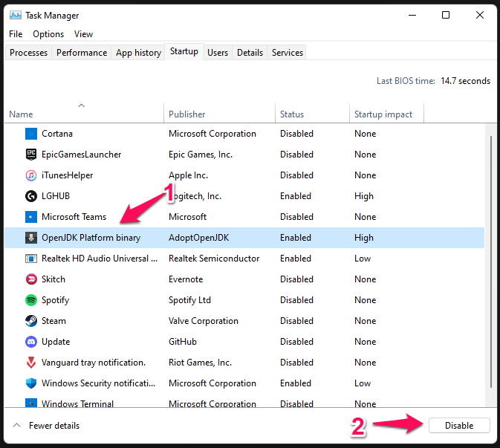Open the Services tab

coord(288,53)
